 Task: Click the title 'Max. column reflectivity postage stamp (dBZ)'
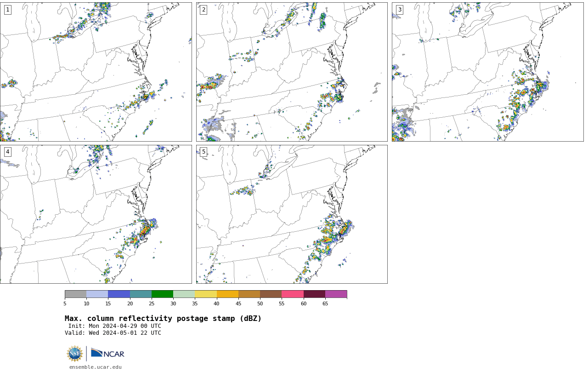163,319
